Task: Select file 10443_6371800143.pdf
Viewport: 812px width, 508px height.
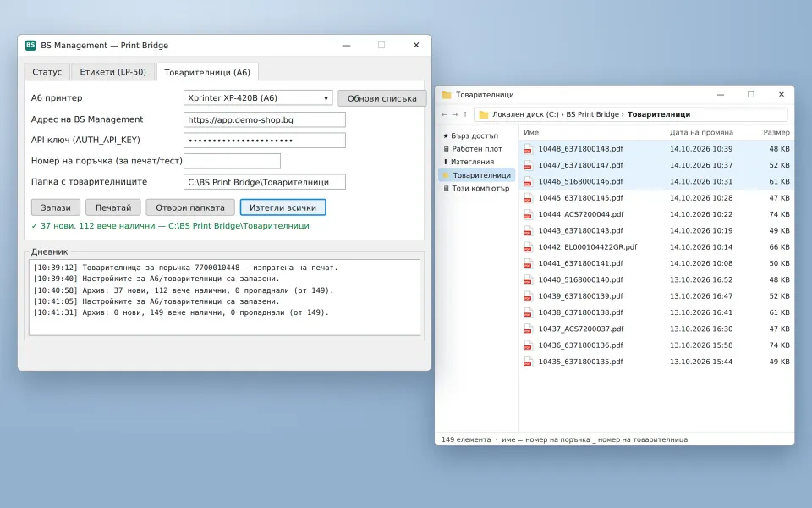Action: 656,230
